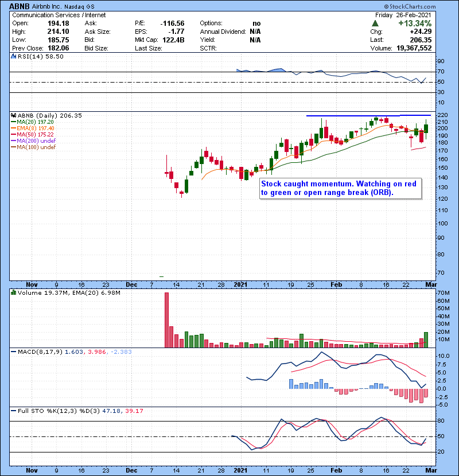459x476 pixels.
Task: Click the Feb label on bottom date axis
Action: 336,470
